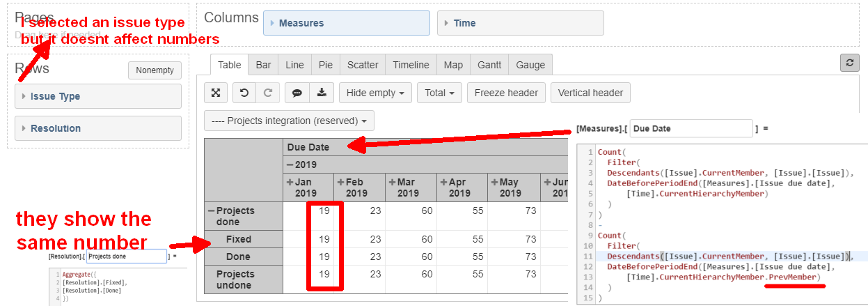The width and height of the screenshot is (868, 306).
Task: Switch to the Gantt tab
Action: [489, 65]
